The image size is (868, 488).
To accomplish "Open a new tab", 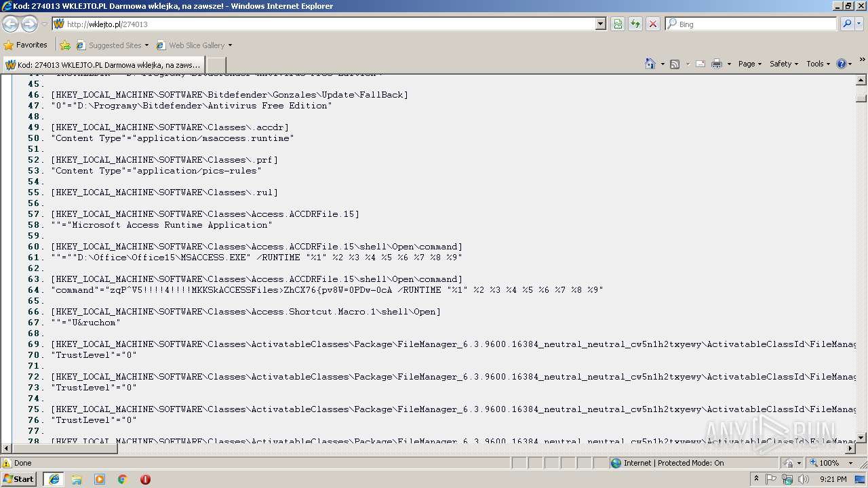I will 216,65.
